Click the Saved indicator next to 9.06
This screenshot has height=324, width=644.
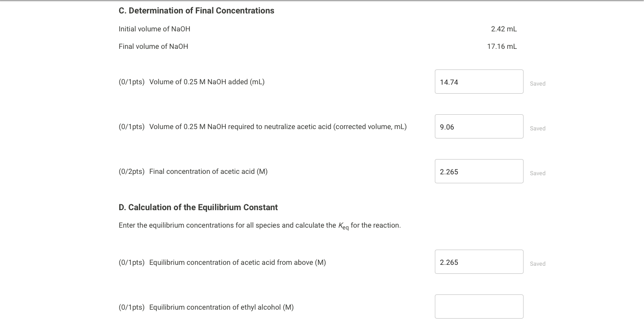[x=537, y=128]
